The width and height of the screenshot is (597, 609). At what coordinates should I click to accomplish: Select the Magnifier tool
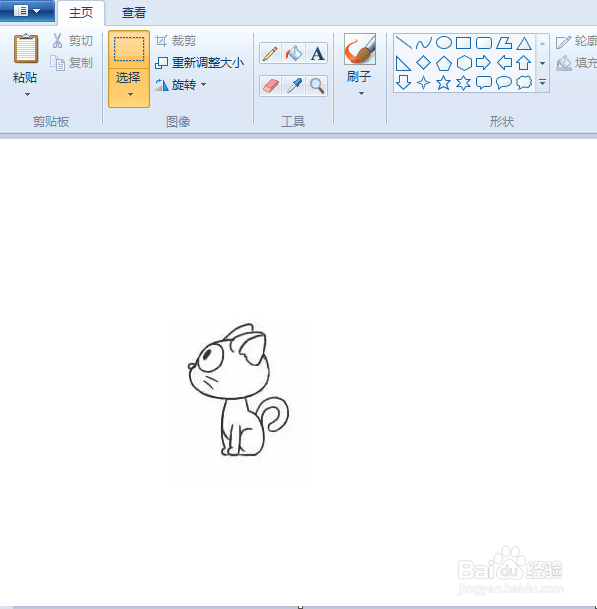(317, 86)
